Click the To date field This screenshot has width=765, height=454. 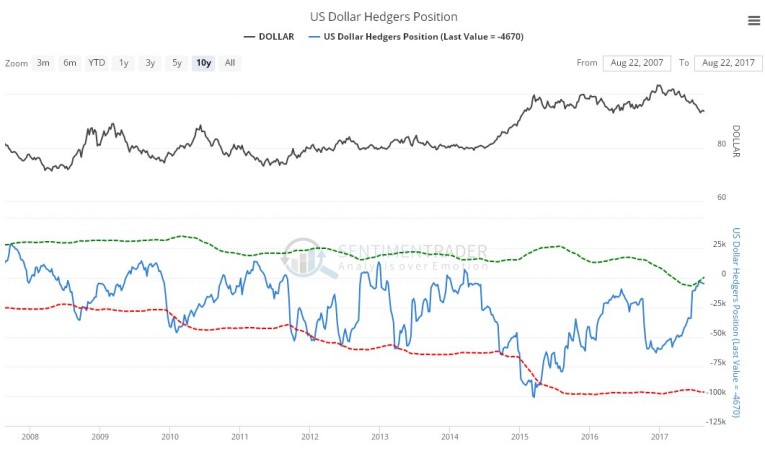[x=727, y=63]
